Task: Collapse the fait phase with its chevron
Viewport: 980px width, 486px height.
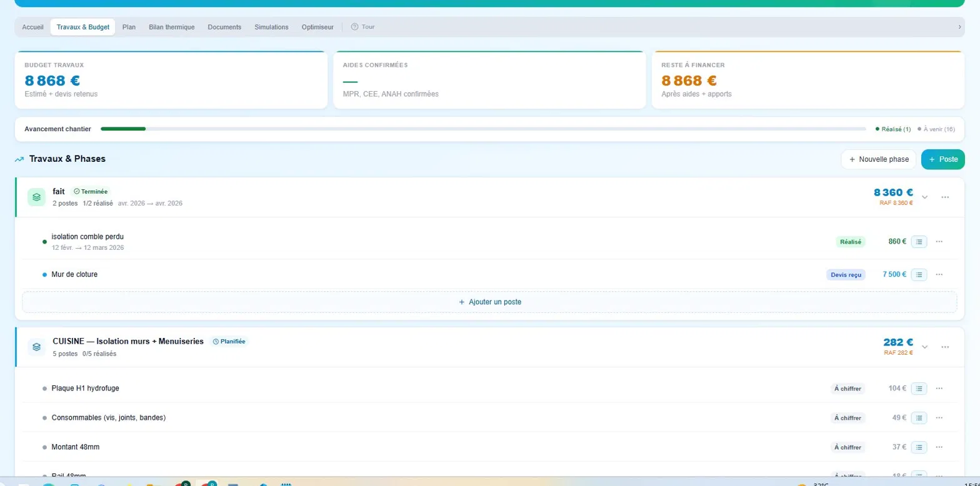Action: (x=925, y=197)
